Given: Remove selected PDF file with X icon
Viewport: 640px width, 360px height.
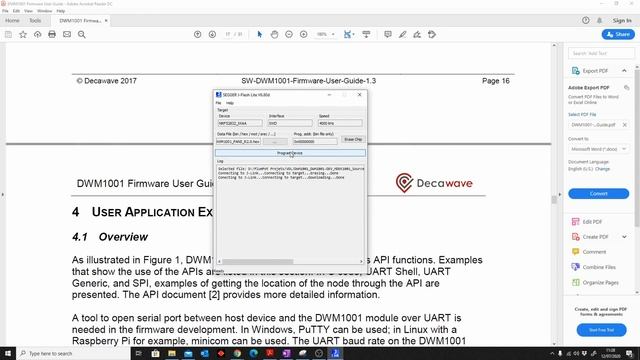Looking at the screenshot, I should coord(624,125).
